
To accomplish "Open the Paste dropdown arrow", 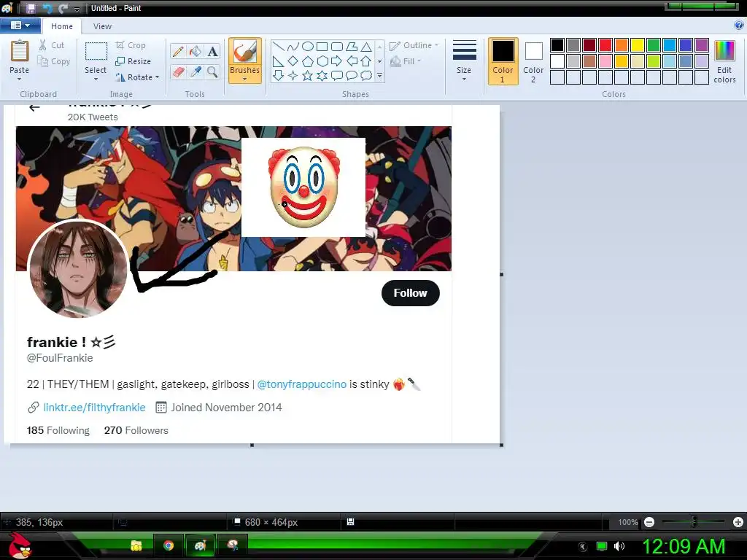I will point(20,79).
